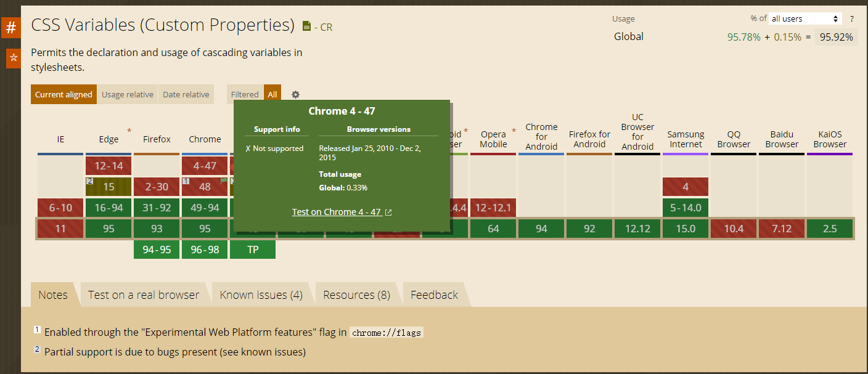Select Current aligned view
Image resolution: width=868 pixels, height=374 pixels.
[x=63, y=94]
